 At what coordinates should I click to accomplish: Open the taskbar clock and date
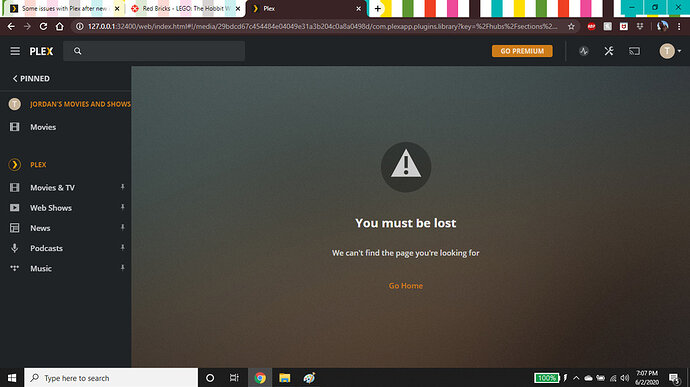[646, 378]
